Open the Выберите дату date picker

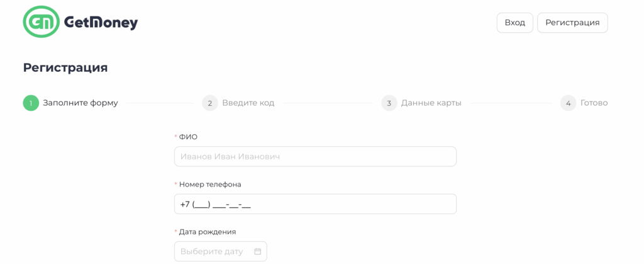pos(221,251)
